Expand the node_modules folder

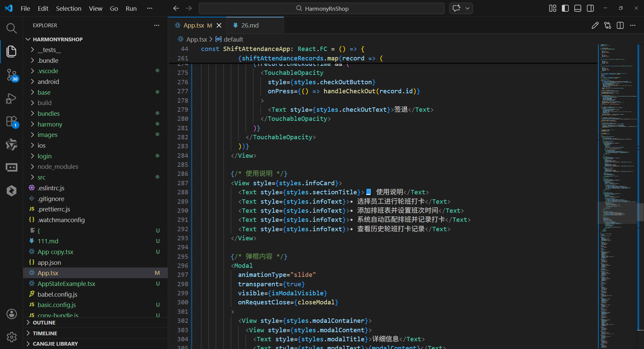pos(95,166)
